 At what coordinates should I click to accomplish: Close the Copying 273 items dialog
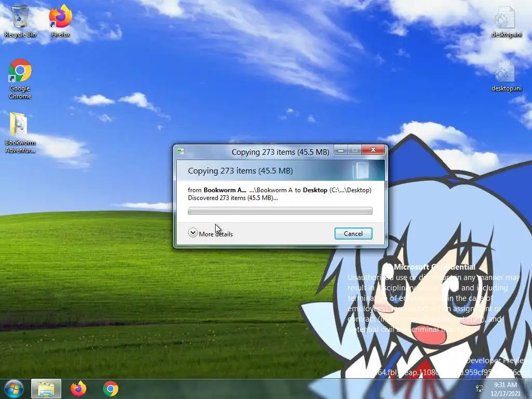tap(373, 150)
